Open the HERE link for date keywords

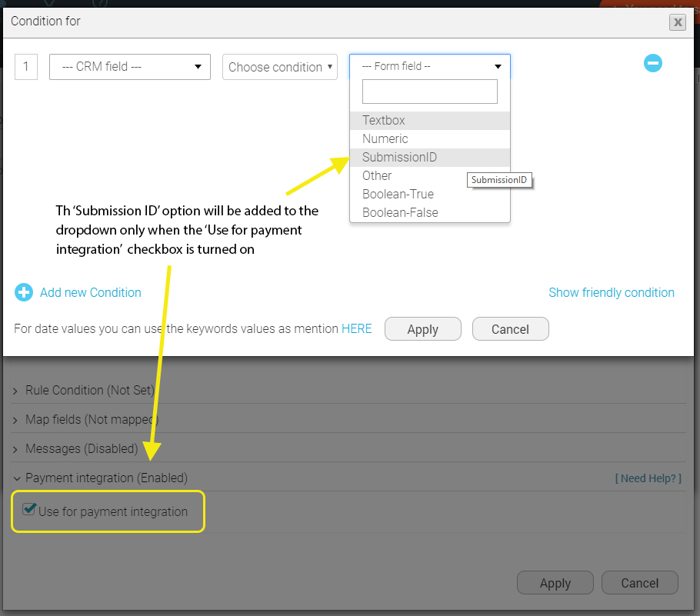(356, 328)
